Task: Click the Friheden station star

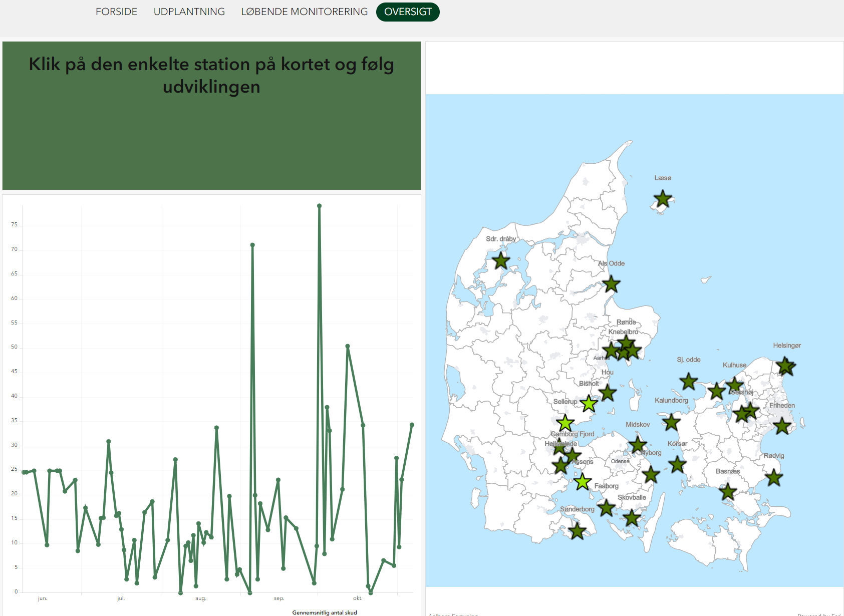Action: pos(782,426)
